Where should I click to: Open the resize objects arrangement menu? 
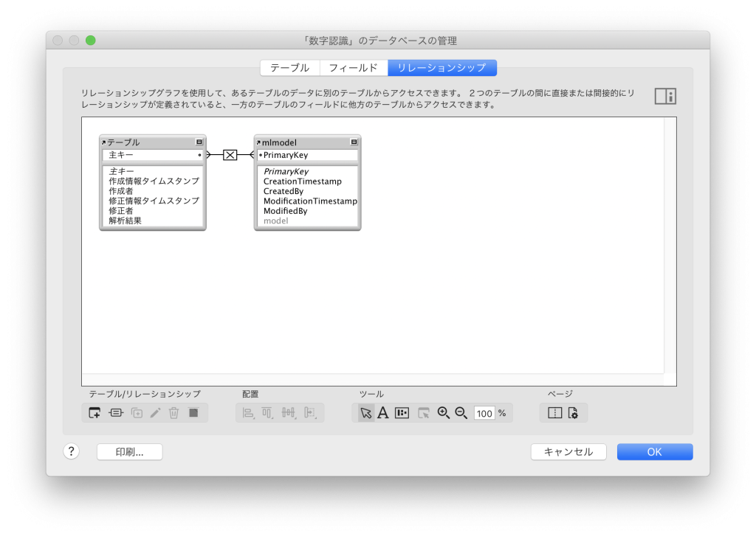[x=310, y=413]
